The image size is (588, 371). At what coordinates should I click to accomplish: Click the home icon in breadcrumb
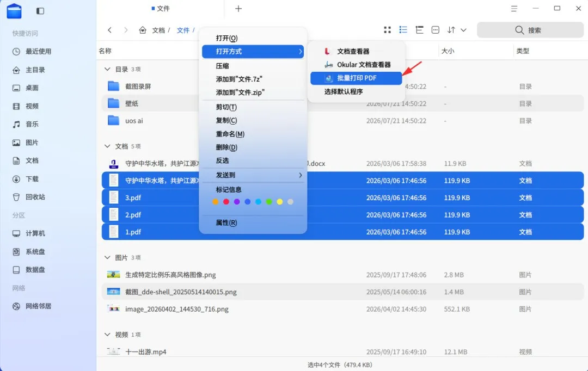tap(143, 30)
